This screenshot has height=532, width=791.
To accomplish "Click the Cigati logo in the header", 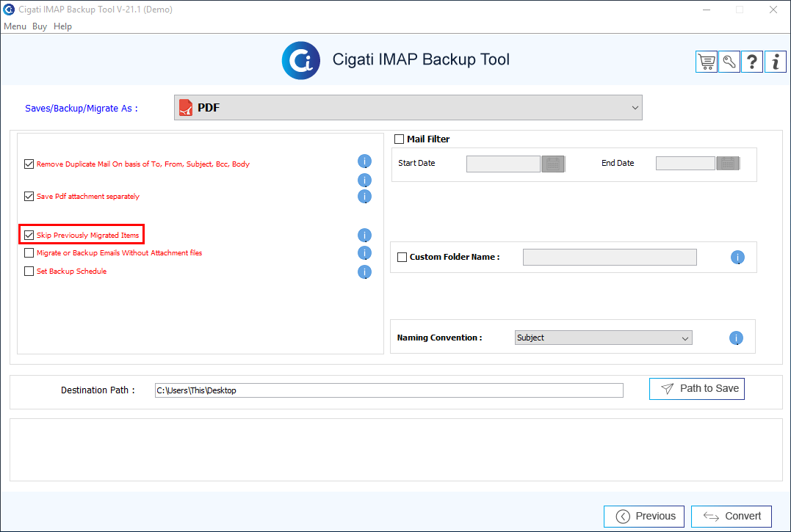I will [301, 60].
